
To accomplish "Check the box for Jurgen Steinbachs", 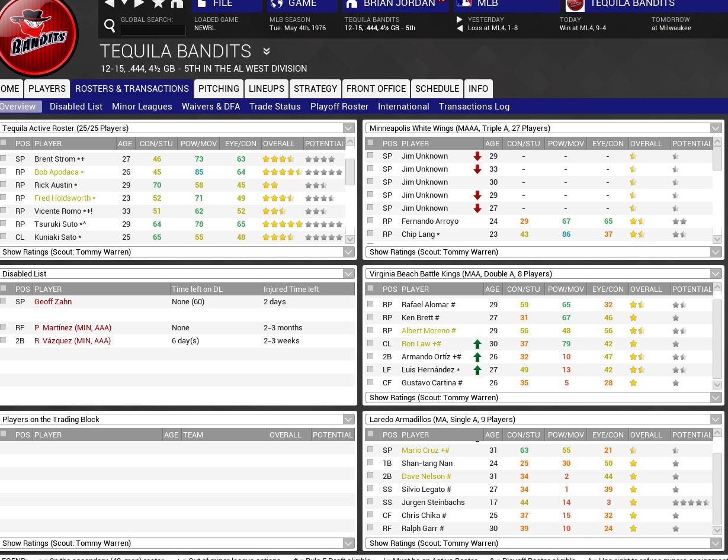I will [370, 502].
